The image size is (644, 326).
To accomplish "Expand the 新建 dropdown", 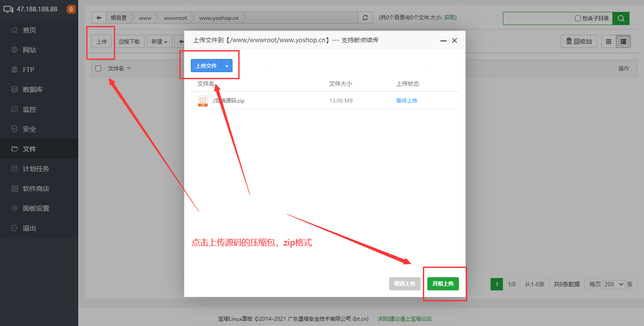I will coord(159,41).
